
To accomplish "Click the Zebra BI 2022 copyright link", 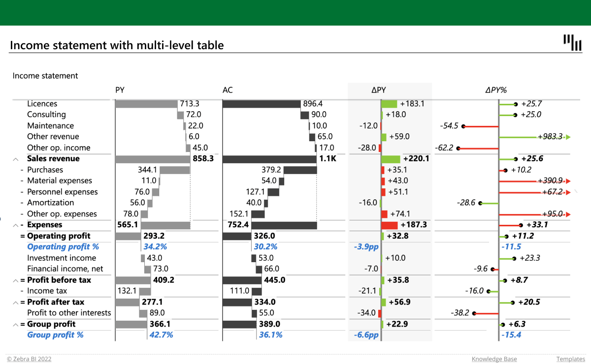I will coord(29,359).
